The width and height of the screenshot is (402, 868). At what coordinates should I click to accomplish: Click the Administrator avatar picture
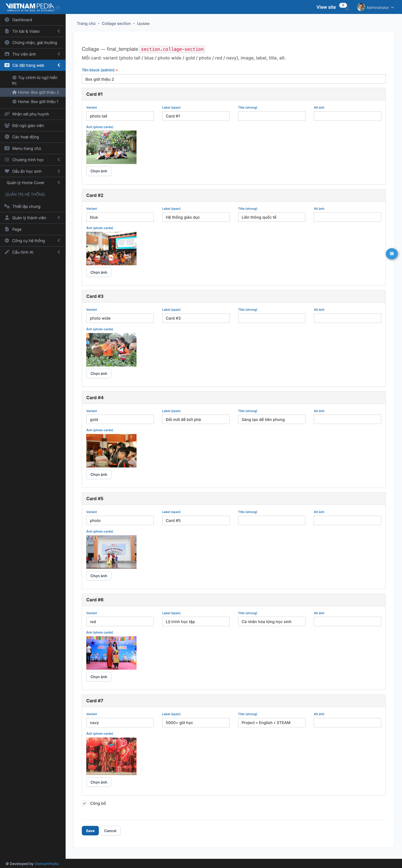[361, 7]
